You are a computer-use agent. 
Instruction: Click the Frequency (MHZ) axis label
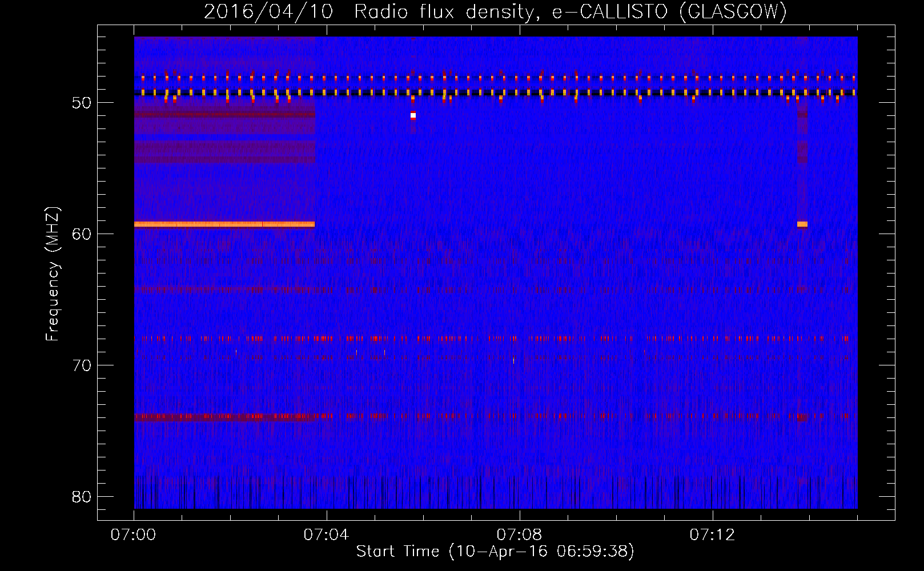pos(53,274)
